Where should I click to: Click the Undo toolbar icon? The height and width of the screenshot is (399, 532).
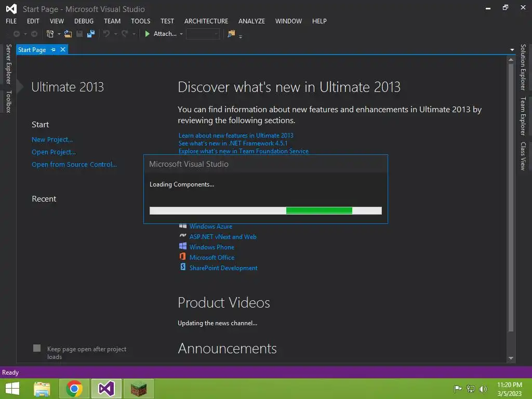107,34
